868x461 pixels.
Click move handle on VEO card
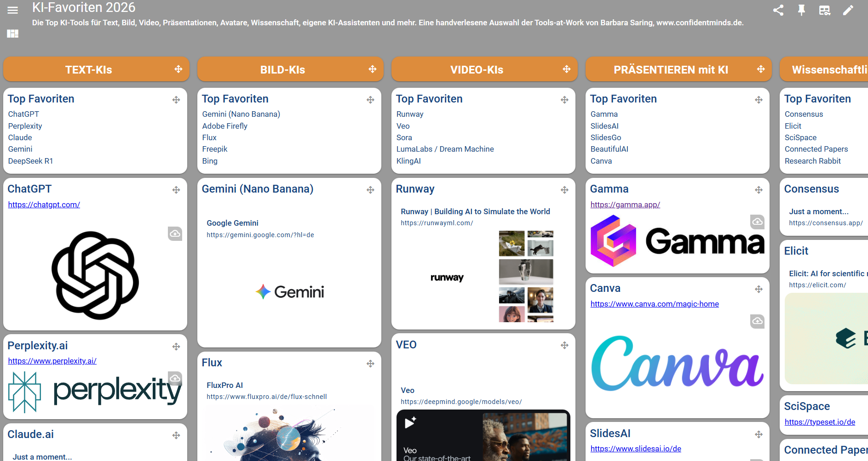coord(564,345)
